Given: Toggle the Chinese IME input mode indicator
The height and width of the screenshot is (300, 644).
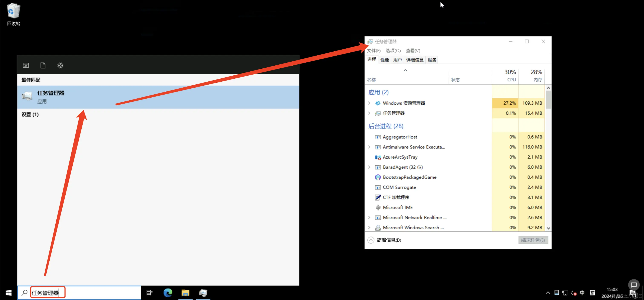Looking at the screenshot, I should (x=582, y=293).
